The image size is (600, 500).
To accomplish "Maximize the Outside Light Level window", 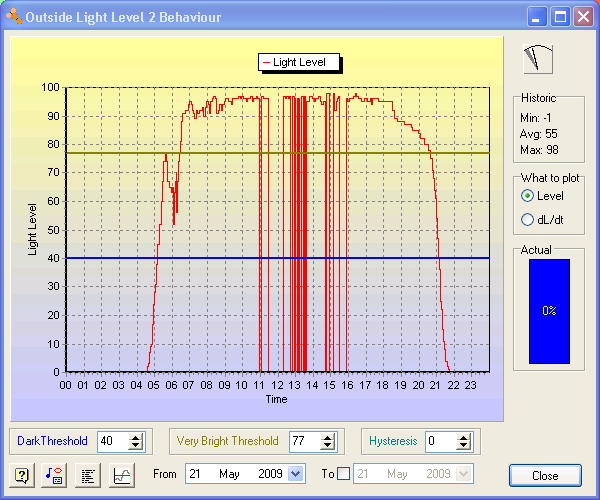I will click(x=561, y=17).
